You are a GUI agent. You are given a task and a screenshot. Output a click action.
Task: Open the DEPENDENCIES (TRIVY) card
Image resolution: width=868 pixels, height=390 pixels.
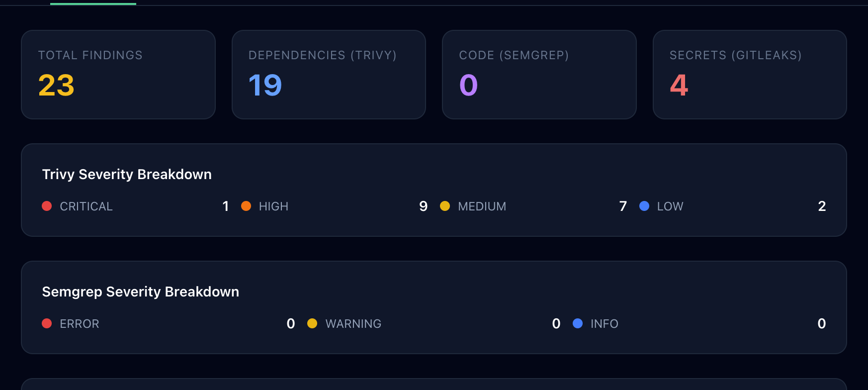pyautogui.click(x=329, y=75)
